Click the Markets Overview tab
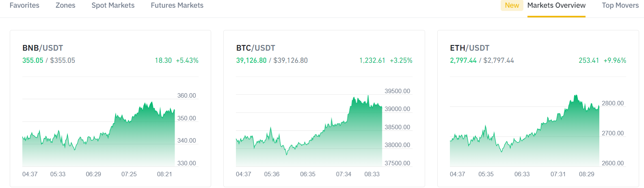 click(x=556, y=6)
